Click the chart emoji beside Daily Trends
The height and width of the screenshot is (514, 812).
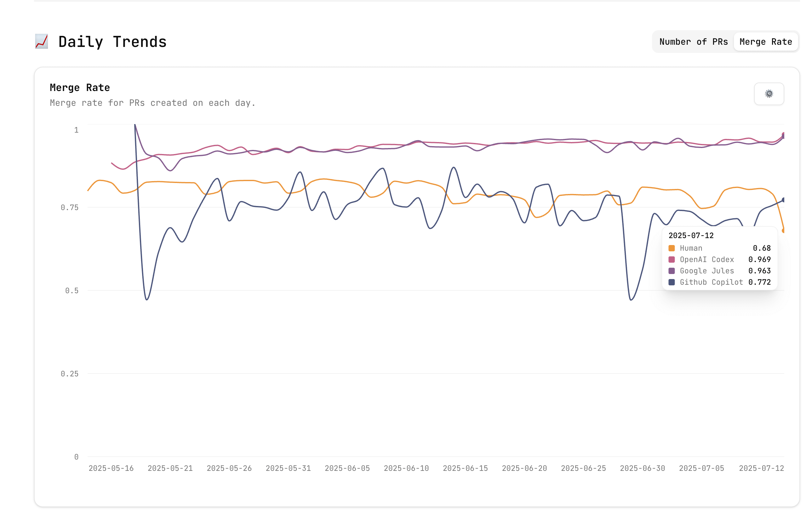pyautogui.click(x=42, y=42)
